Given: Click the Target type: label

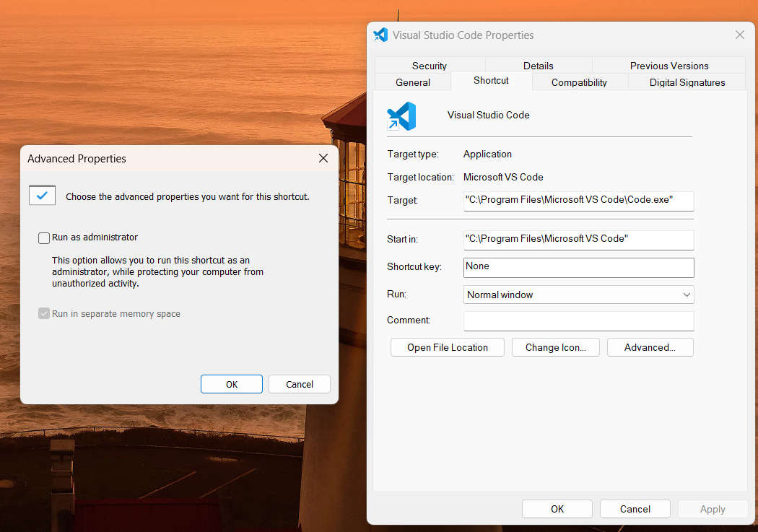Looking at the screenshot, I should pyautogui.click(x=413, y=154).
